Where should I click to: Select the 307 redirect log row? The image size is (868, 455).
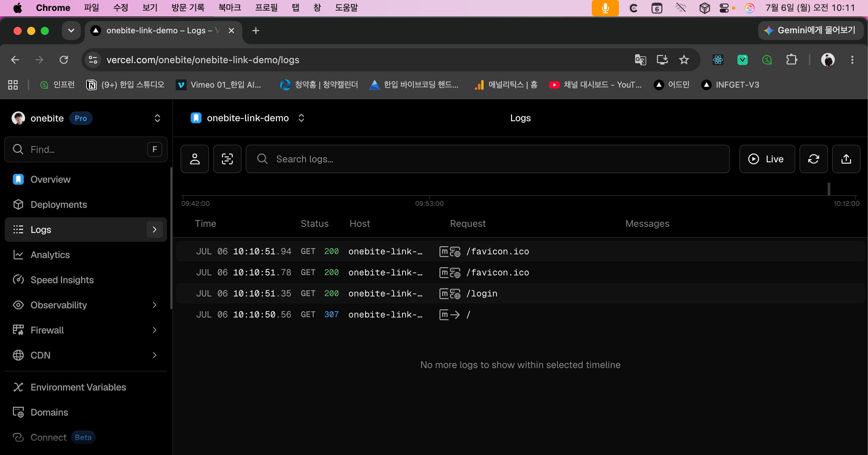[x=520, y=314]
